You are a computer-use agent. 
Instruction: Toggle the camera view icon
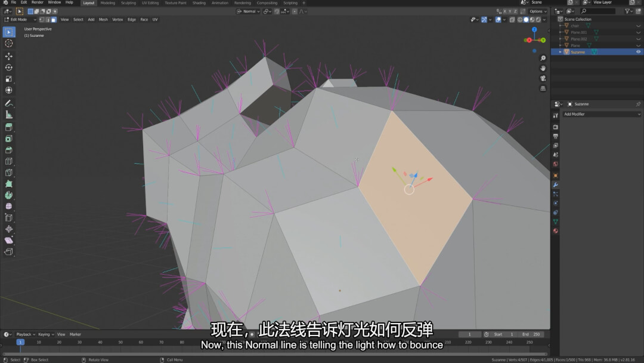point(543,78)
